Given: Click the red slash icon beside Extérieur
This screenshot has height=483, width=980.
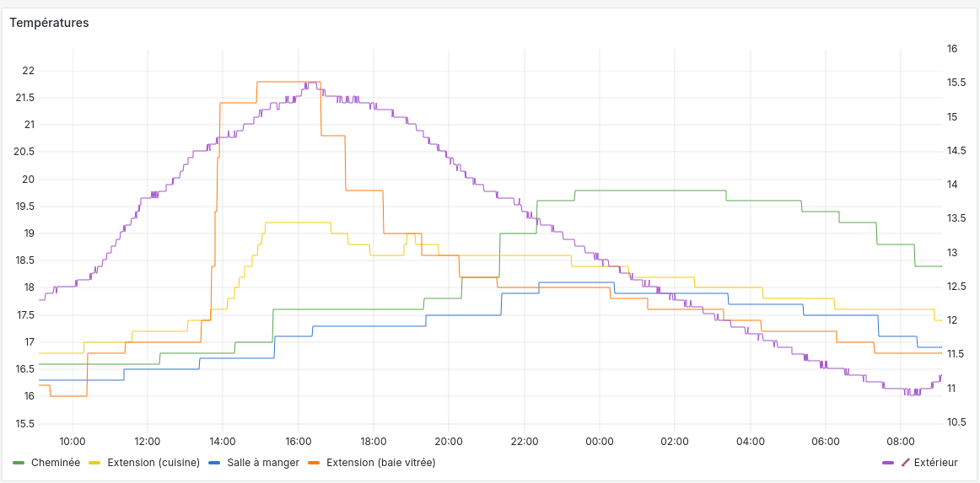Looking at the screenshot, I should (906, 463).
